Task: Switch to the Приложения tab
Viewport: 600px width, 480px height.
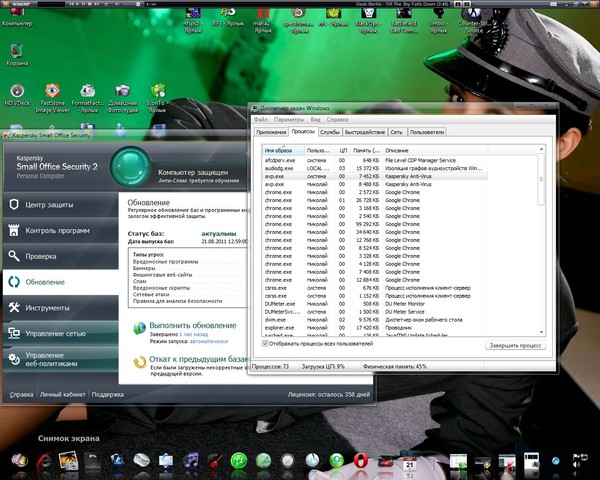Action: pyautogui.click(x=271, y=132)
